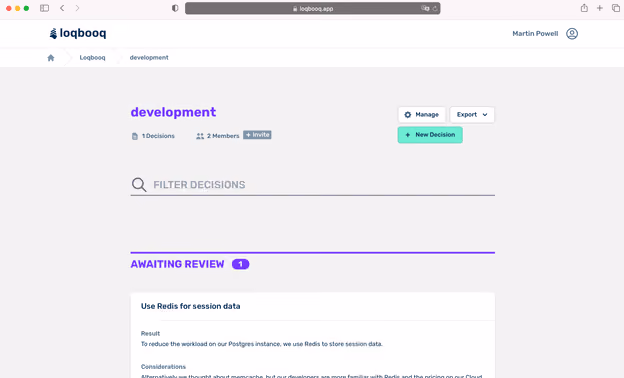Click the loqbooq logo
This screenshot has height=378, width=624.
point(78,33)
